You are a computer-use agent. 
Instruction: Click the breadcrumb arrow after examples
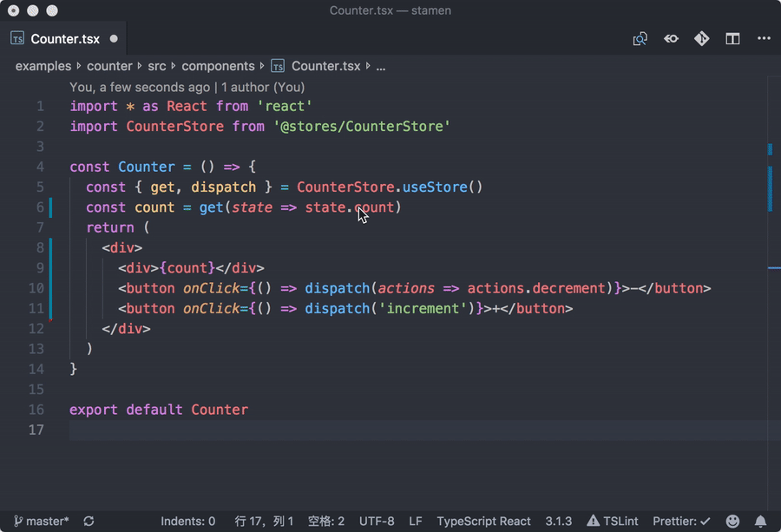tap(79, 66)
